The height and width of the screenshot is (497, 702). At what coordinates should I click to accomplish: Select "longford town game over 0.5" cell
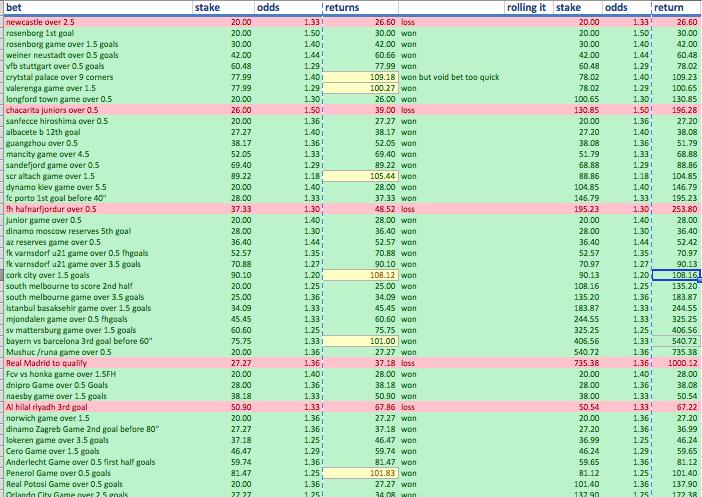point(98,99)
